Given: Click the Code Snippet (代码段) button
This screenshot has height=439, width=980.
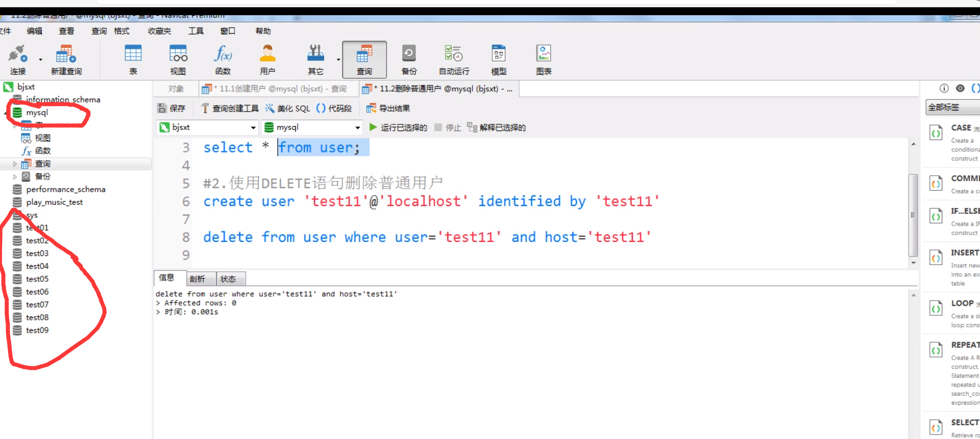Looking at the screenshot, I should coord(334,108).
